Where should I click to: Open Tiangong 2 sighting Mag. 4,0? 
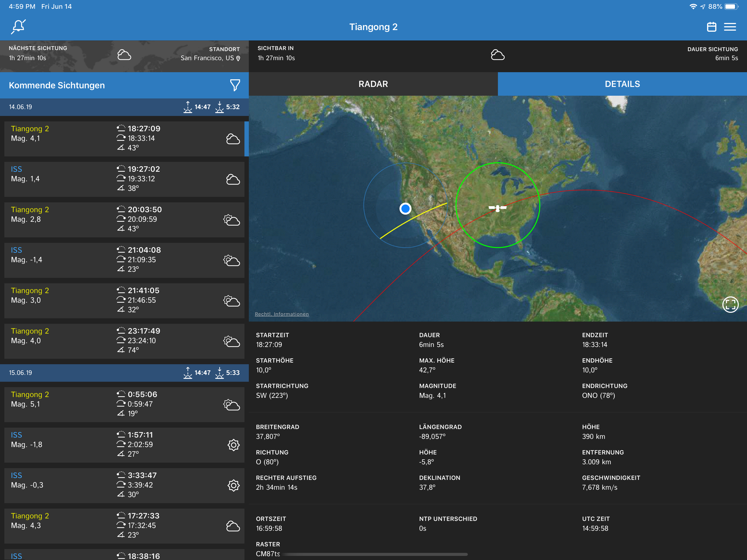click(x=124, y=342)
